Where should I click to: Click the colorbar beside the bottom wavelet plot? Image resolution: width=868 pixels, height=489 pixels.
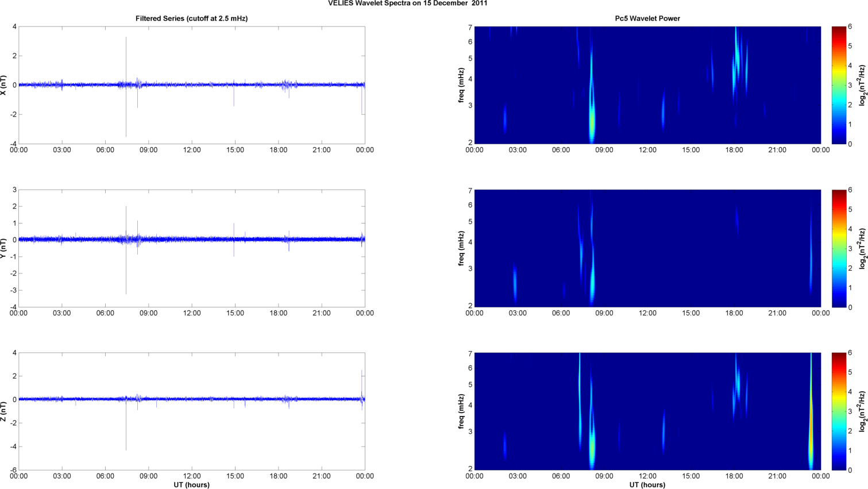coord(839,411)
